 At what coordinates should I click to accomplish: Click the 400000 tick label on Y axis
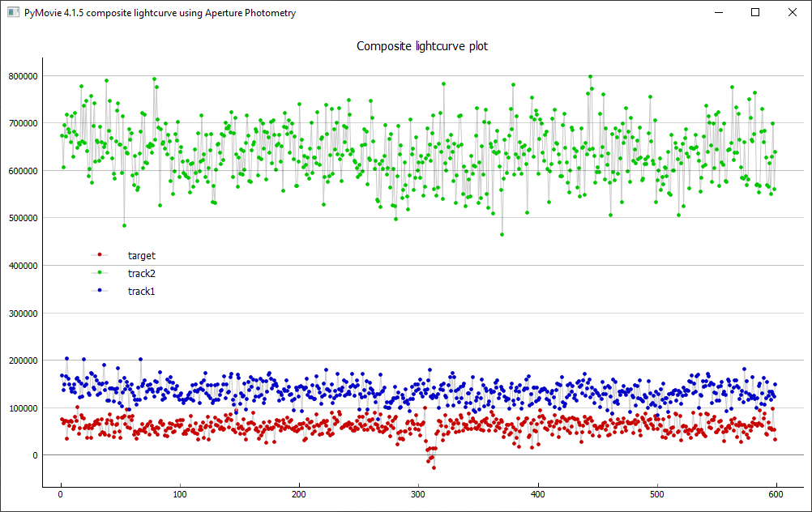(21, 266)
